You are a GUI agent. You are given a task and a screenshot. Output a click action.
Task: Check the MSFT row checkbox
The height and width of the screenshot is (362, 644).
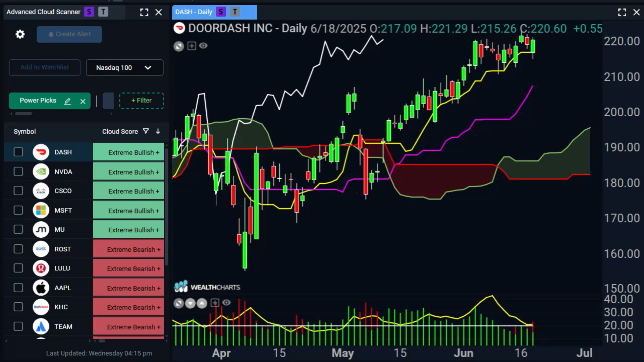(x=18, y=210)
